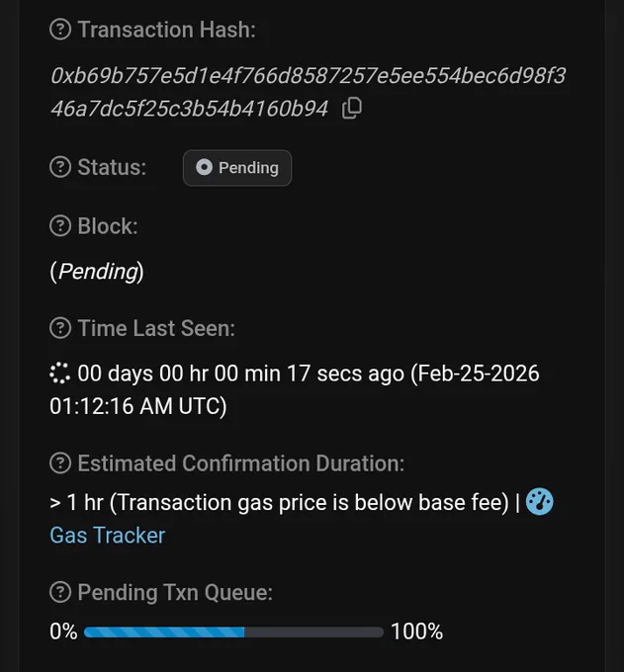Click the transaction hash text
This screenshot has width=624, height=672.
point(308,92)
